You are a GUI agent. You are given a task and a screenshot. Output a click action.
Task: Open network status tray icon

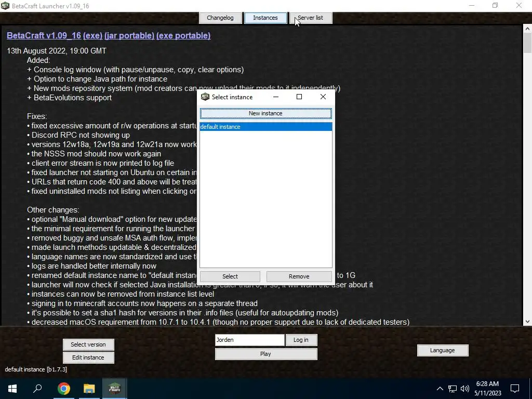click(453, 389)
